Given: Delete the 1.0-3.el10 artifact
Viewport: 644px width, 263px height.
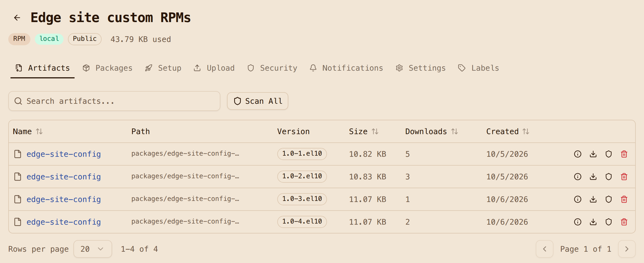Looking at the screenshot, I should click(x=624, y=199).
